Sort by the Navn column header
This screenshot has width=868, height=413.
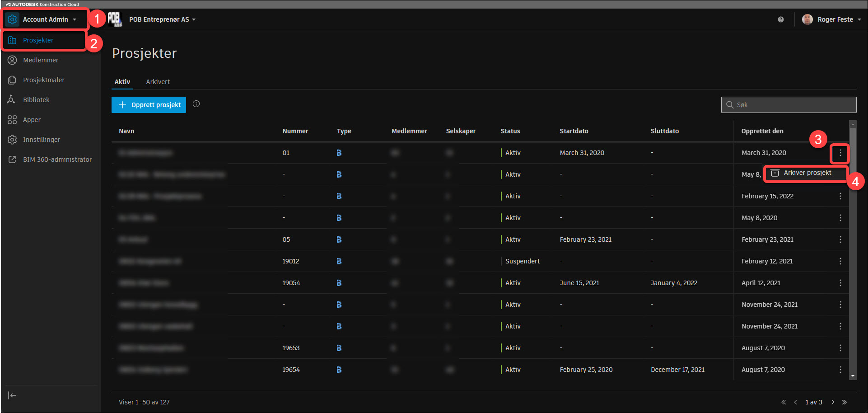tap(126, 131)
